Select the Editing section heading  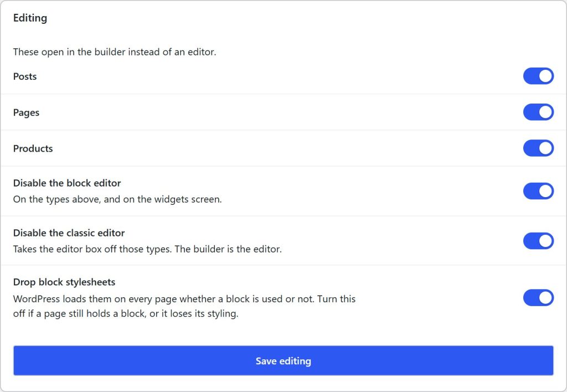[x=30, y=18]
